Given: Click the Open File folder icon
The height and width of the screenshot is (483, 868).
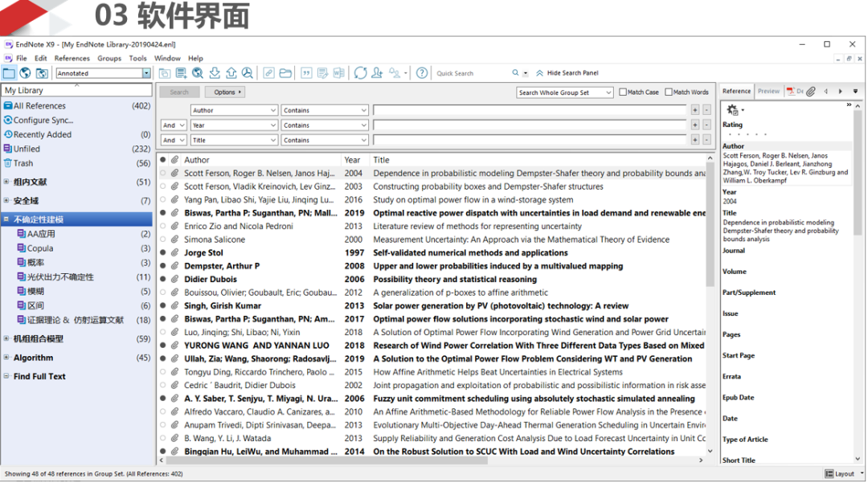Looking at the screenshot, I should click(285, 73).
